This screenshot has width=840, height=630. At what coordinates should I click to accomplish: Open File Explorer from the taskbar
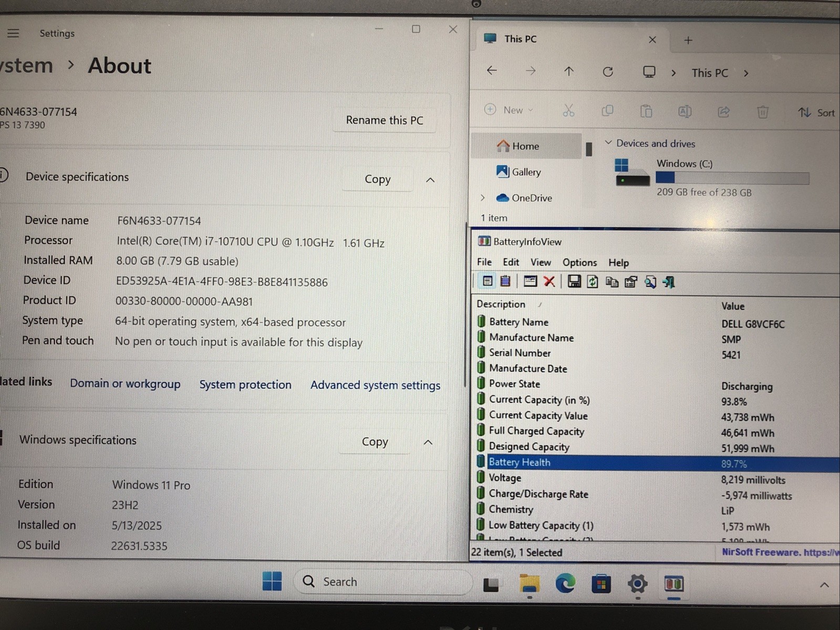(529, 583)
